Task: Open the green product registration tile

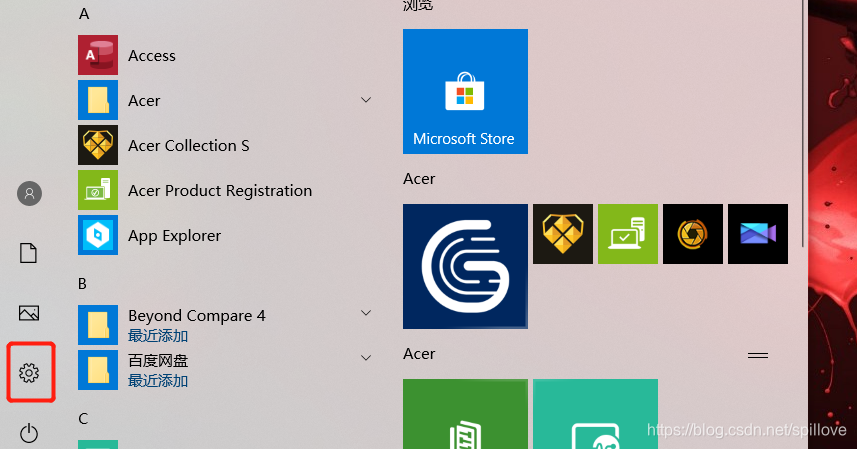Action: coord(628,234)
